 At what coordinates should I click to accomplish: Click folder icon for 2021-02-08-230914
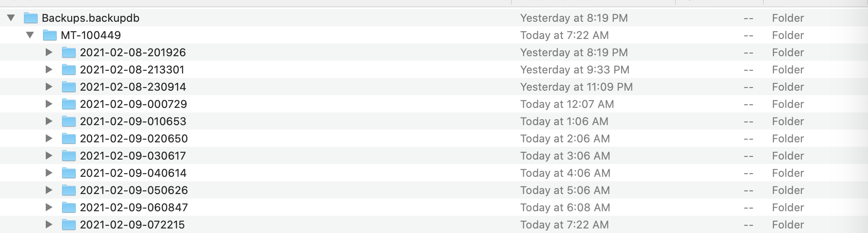[x=68, y=87]
